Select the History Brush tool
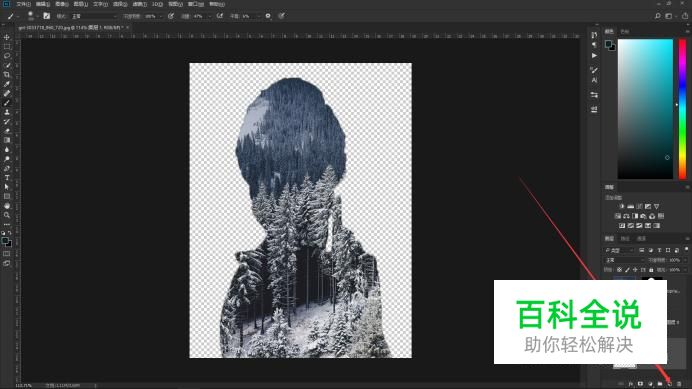692x389 pixels. click(x=7, y=121)
